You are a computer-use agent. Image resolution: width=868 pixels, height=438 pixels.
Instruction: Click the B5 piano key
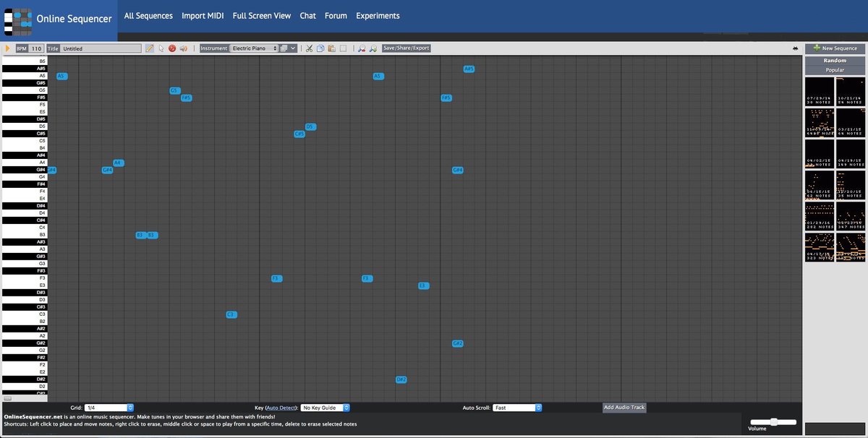click(x=25, y=61)
